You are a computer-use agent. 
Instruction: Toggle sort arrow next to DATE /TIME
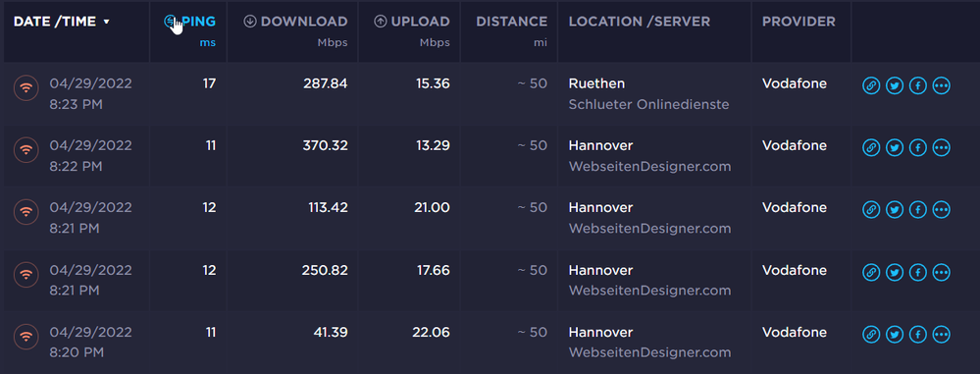106,22
